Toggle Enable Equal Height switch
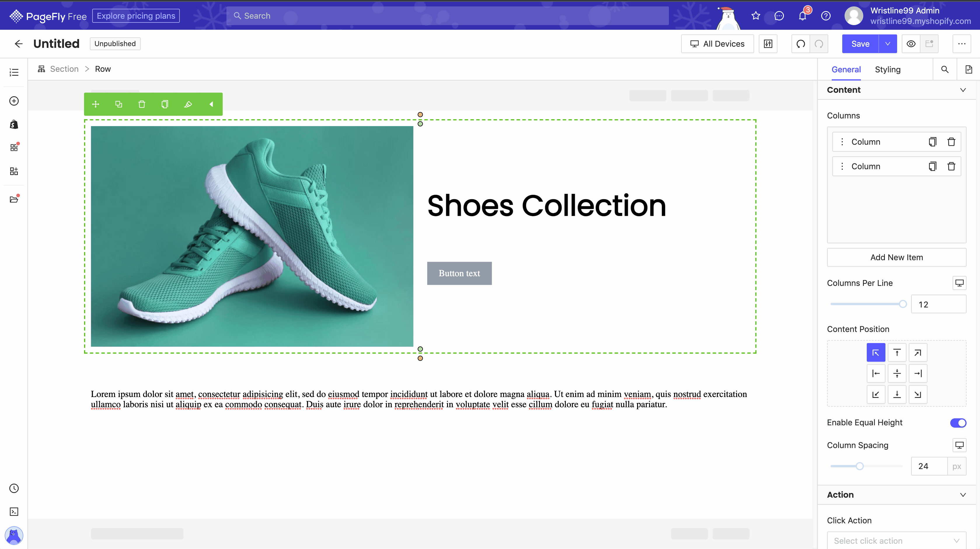The image size is (980, 549). coord(958,423)
